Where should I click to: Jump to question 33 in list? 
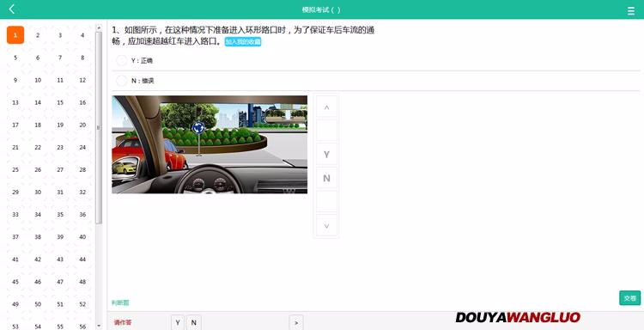(x=15, y=215)
